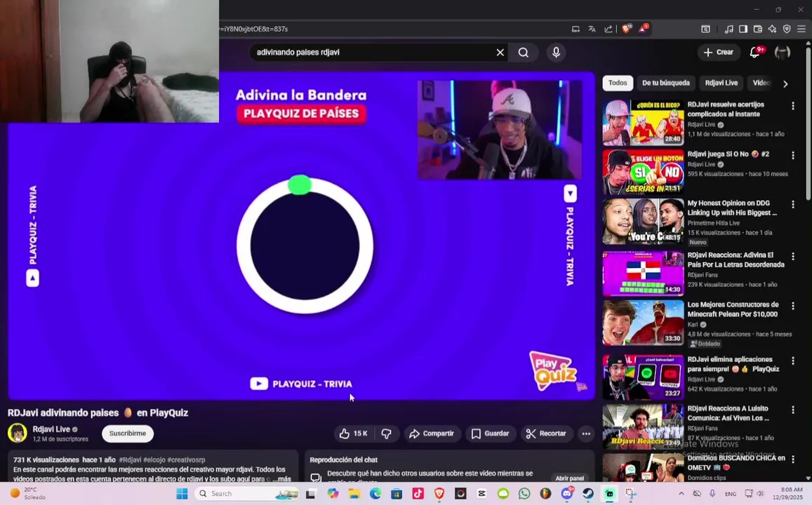
Task: Show hidden system tray icons chevron
Action: [681, 494]
